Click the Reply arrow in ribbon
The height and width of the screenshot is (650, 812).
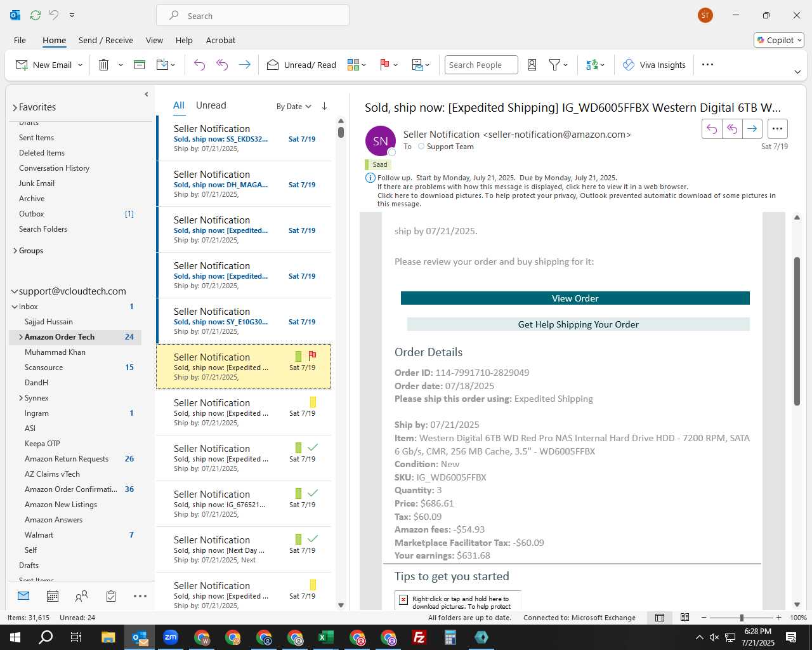(x=199, y=65)
